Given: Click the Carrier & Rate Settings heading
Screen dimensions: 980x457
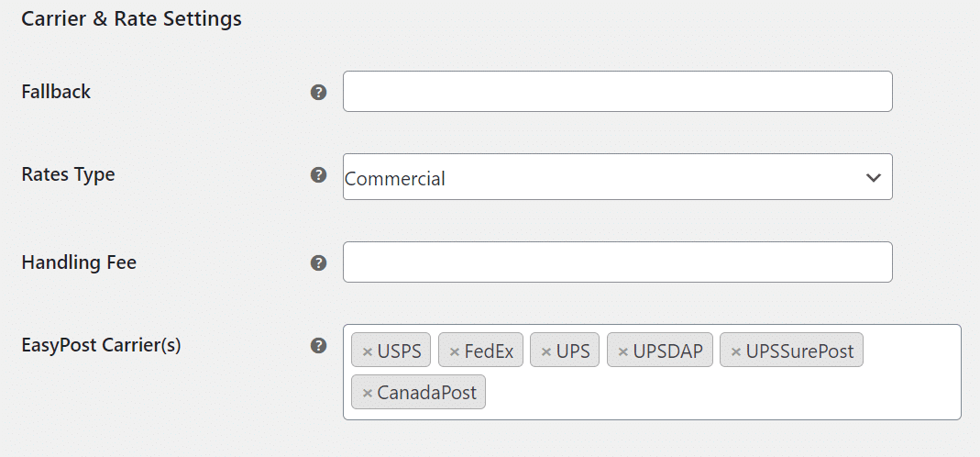Looking at the screenshot, I should tap(131, 18).
